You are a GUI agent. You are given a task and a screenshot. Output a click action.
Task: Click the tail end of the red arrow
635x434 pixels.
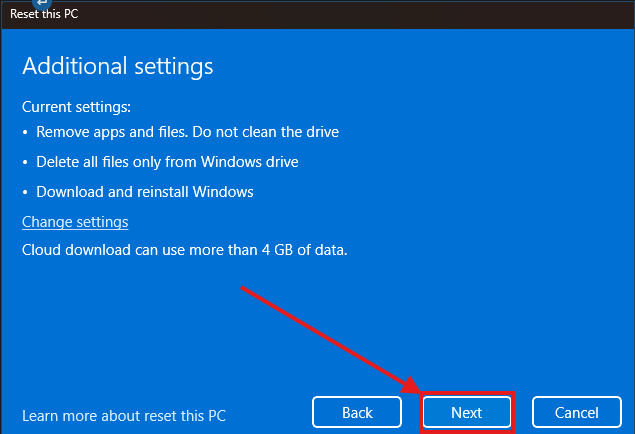pyautogui.click(x=243, y=288)
